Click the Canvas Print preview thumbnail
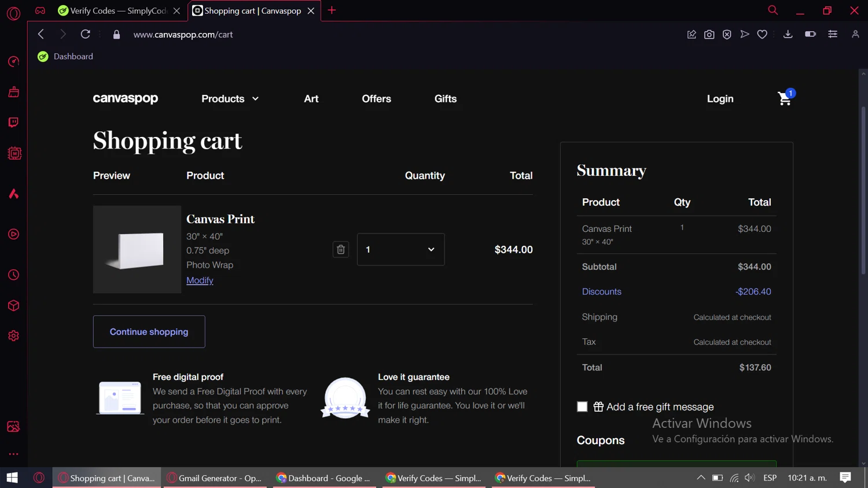Image resolution: width=868 pixels, height=488 pixels. [137, 249]
